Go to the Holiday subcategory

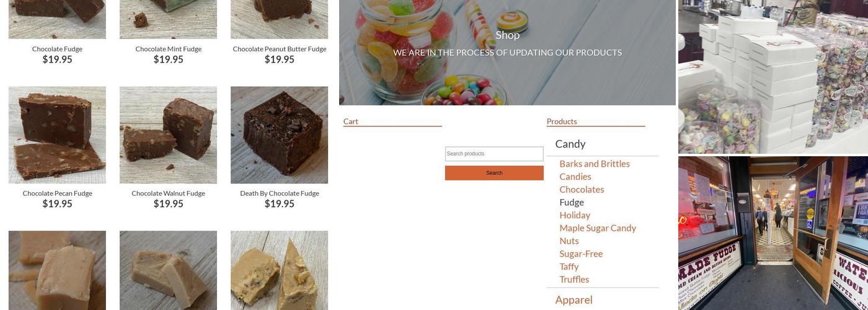click(x=575, y=215)
